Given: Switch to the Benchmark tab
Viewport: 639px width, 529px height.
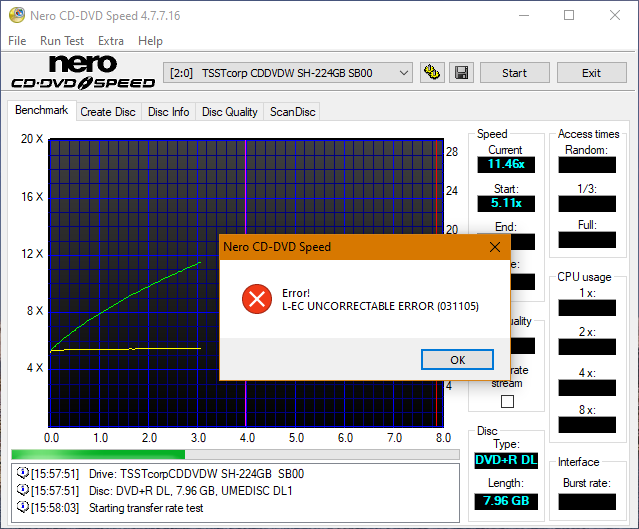Looking at the screenshot, I should tap(42, 110).
